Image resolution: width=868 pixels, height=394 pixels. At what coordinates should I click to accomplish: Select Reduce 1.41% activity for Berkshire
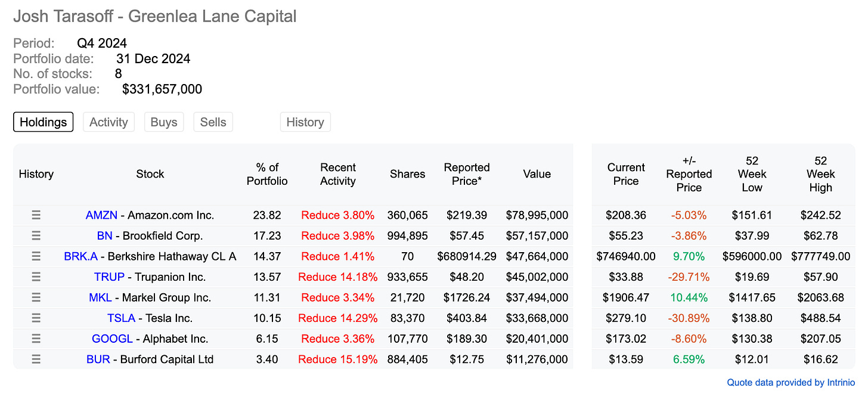(338, 256)
